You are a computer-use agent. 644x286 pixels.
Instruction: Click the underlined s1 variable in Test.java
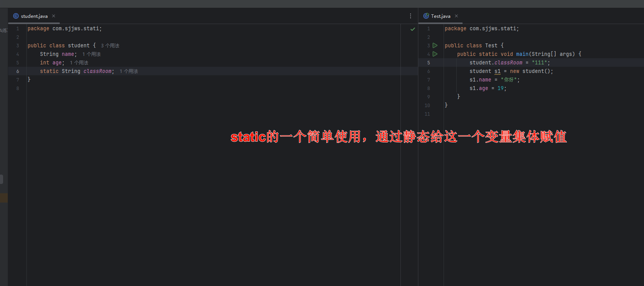(x=497, y=71)
